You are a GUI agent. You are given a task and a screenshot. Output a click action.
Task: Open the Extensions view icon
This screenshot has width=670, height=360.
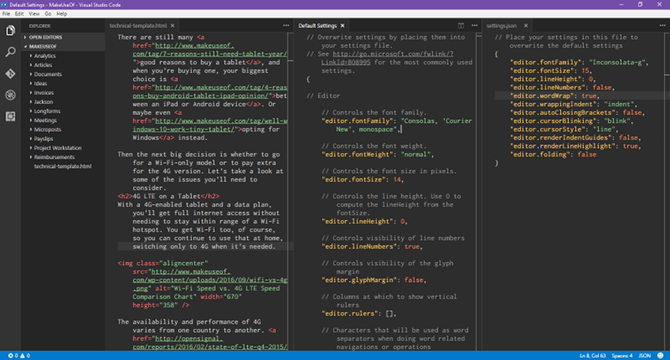10,116
